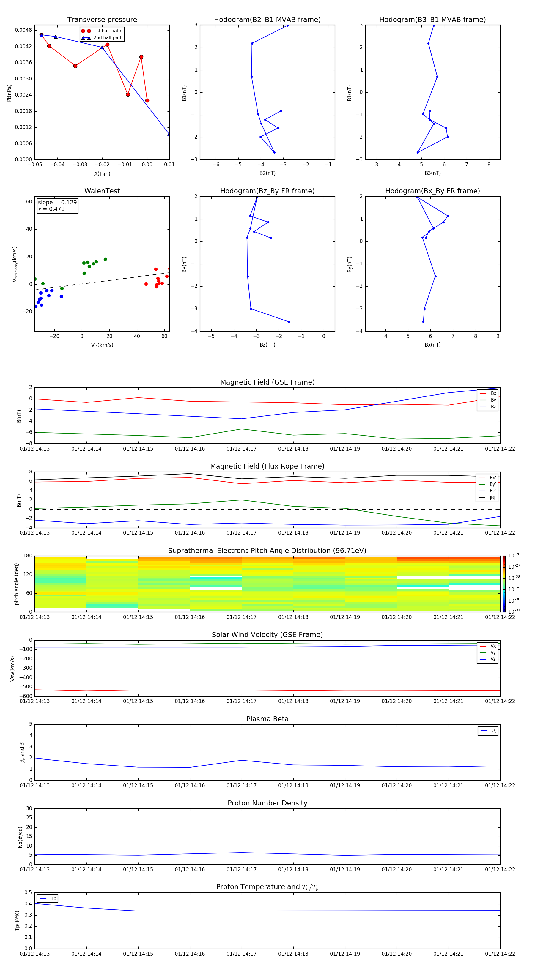Click the 'VA(km/s)' x-axis label
The height and width of the screenshot is (980, 535).
coord(102,345)
